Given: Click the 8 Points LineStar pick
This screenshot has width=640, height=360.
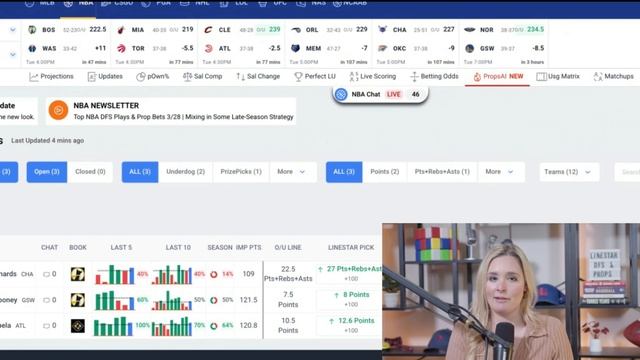Looking at the screenshot, I should point(351,299).
